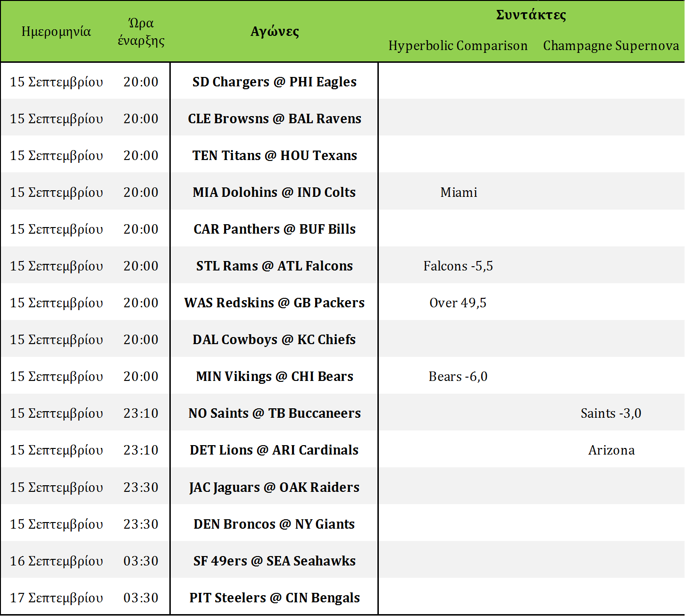Click the 16 Σεπτεμβρίου date cell
This screenshot has width=685, height=616.
tap(56, 561)
